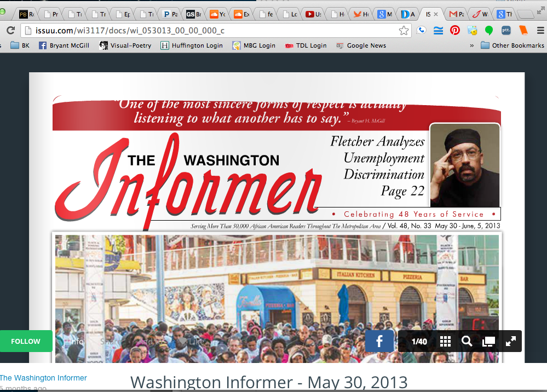Bookmark this page with the star icon
The width and height of the screenshot is (547, 392).
click(404, 31)
